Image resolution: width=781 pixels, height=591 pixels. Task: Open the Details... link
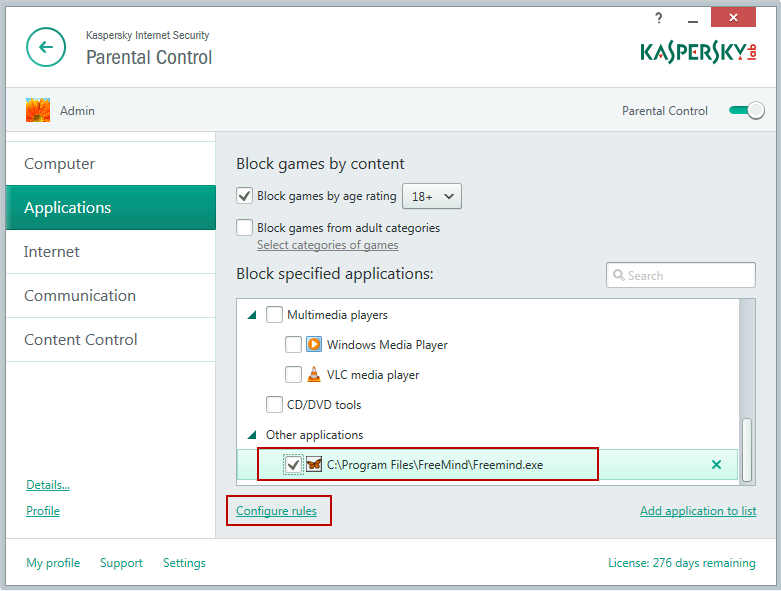[x=48, y=484]
